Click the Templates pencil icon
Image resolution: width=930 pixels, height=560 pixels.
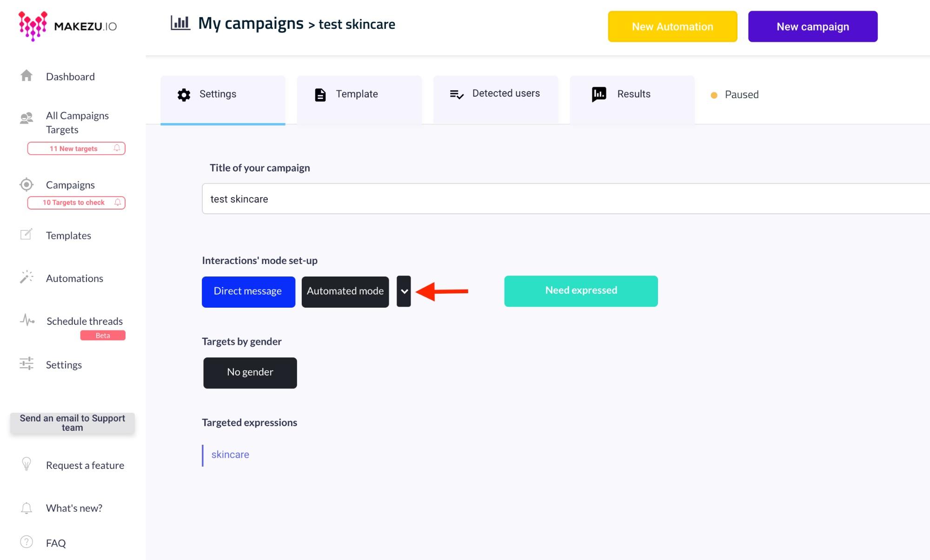point(27,234)
